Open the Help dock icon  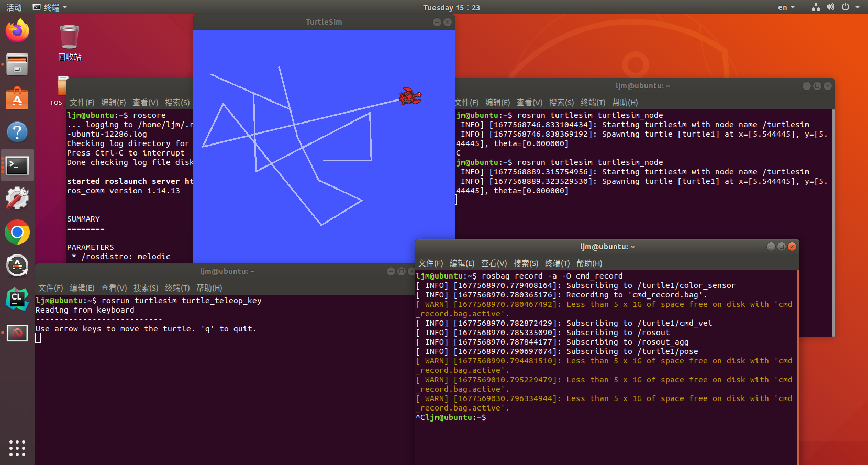click(x=17, y=132)
